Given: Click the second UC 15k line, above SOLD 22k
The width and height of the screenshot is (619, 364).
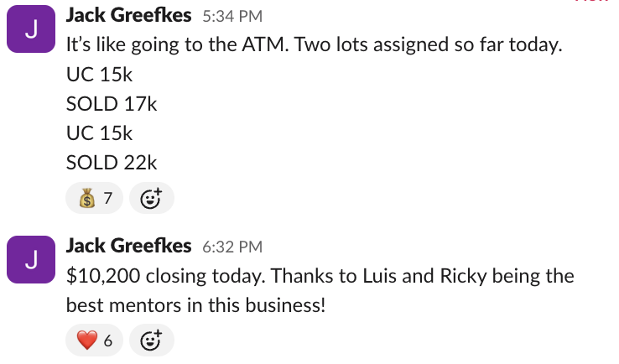Looking at the screenshot, I should (99, 133).
